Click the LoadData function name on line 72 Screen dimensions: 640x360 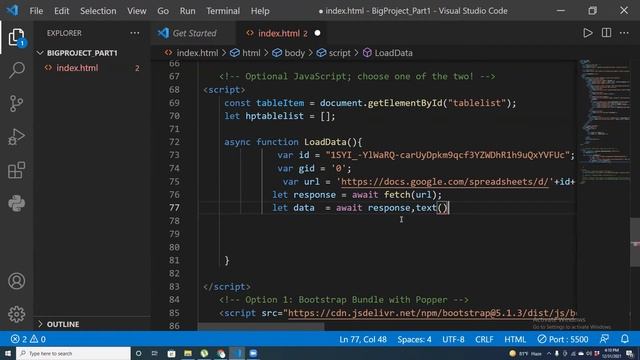tap(325, 142)
